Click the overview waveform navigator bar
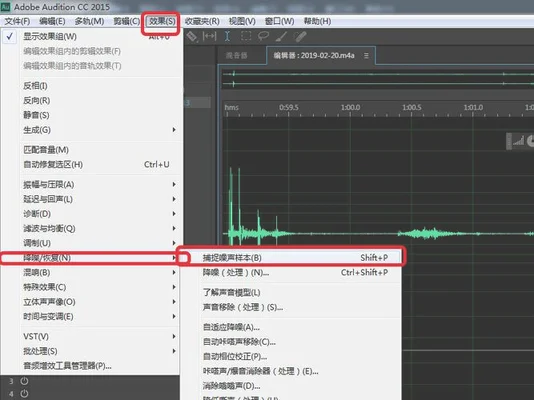Screen dimensions: 534x400 [x=378, y=79]
